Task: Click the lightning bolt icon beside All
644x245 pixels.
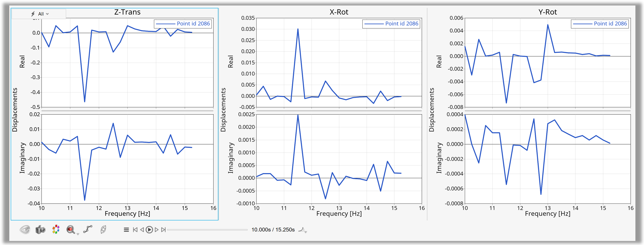Action: (x=32, y=14)
